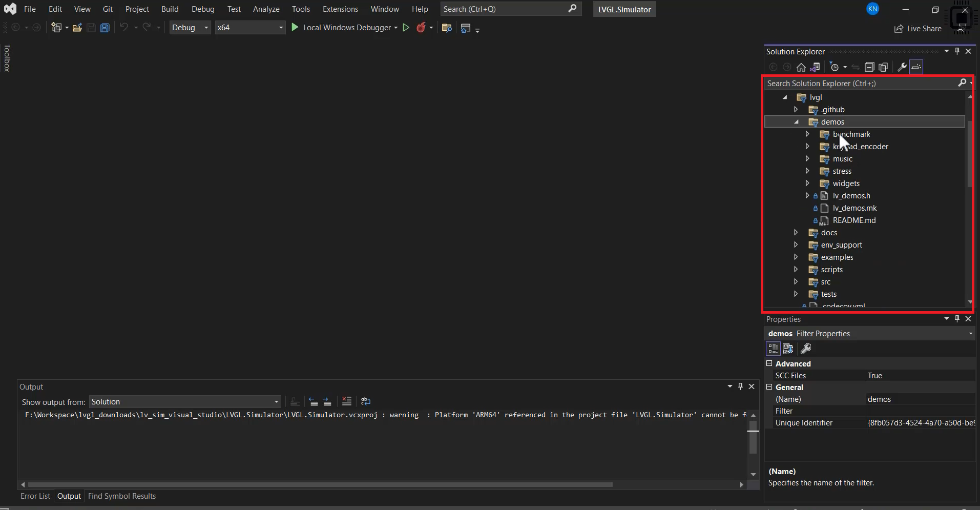
Task: Open the Analyze menu
Action: [266, 9]
